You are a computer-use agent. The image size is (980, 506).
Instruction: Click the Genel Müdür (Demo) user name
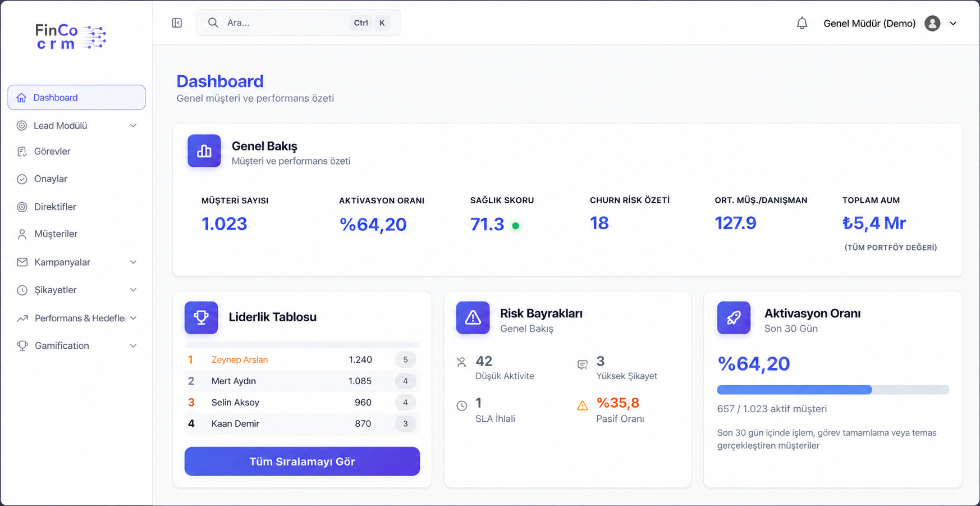click(869, 24)
